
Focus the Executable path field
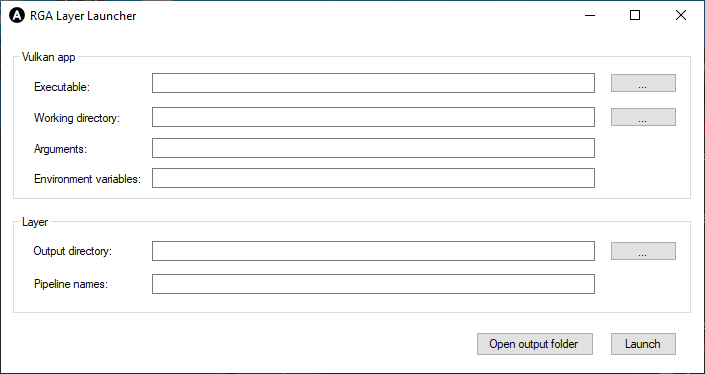coord(373,83)
